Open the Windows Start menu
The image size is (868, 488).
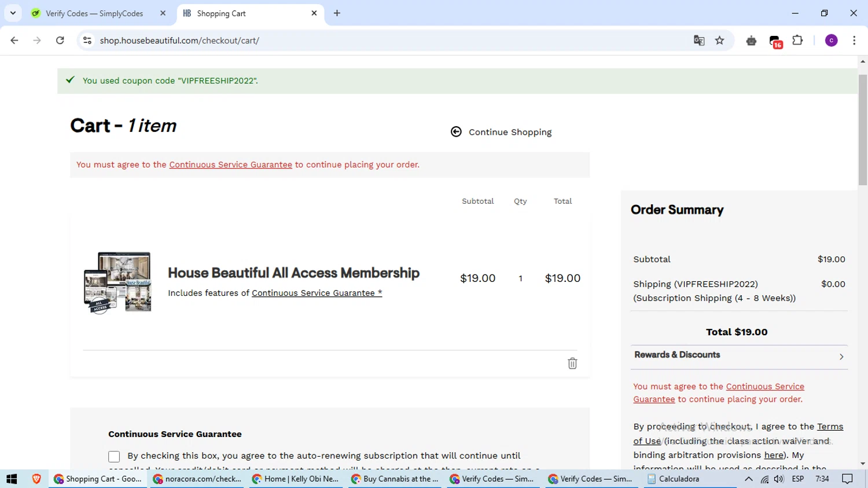pos(12,479)
